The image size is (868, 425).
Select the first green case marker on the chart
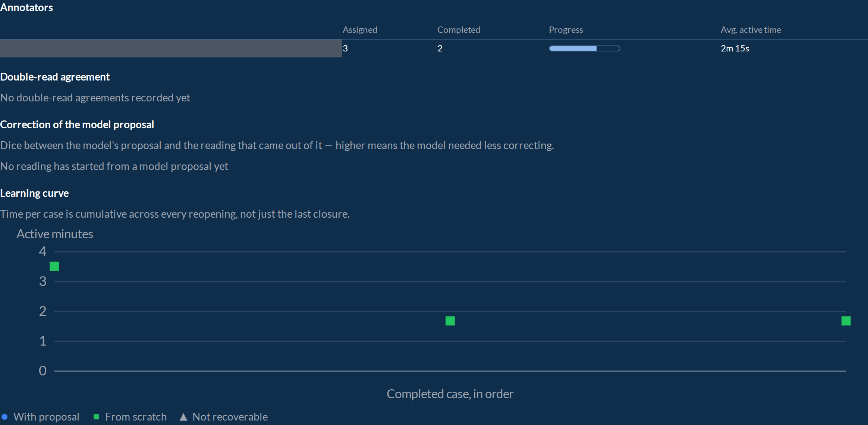pos(54,266)
